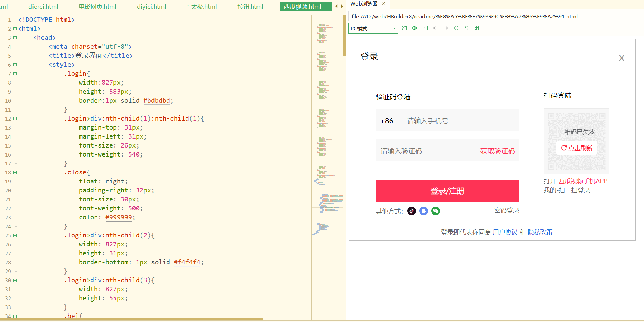This screenshot has width=644, height=322.
Task: Switch to the diyici.html tab
Action: pos(151,7)
